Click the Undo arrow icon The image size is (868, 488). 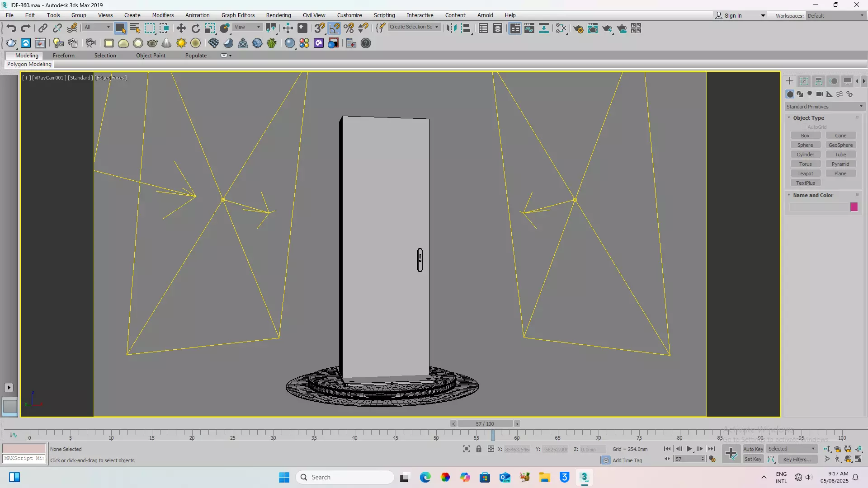point(11,28)
